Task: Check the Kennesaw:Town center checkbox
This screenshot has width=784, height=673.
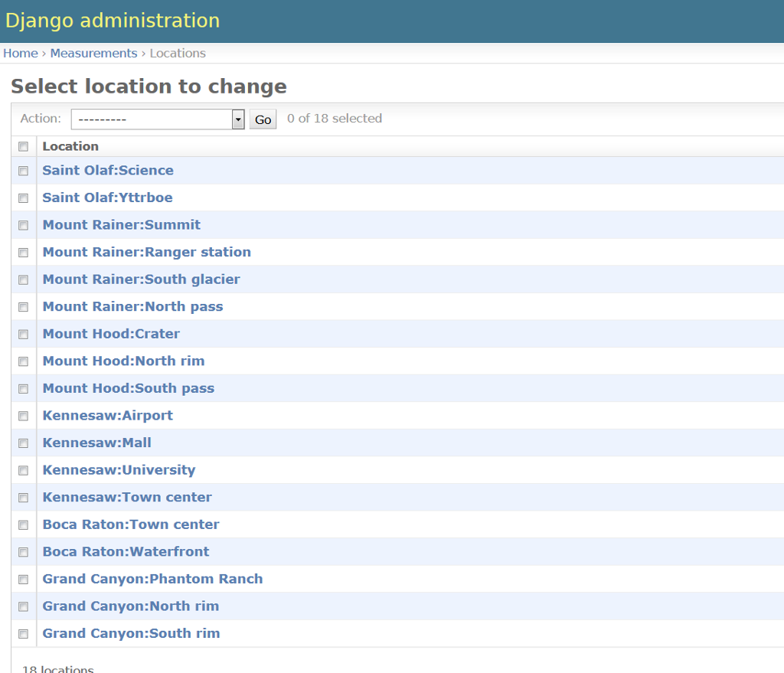Action: coord(24,498)
